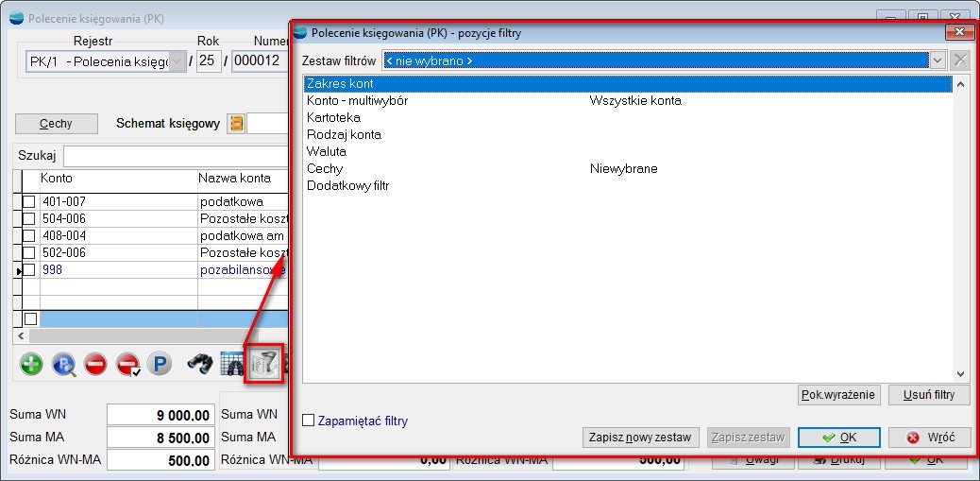
Task: Enable the Zapamiętać filtry checkbox
Action: tap(308, 421)
